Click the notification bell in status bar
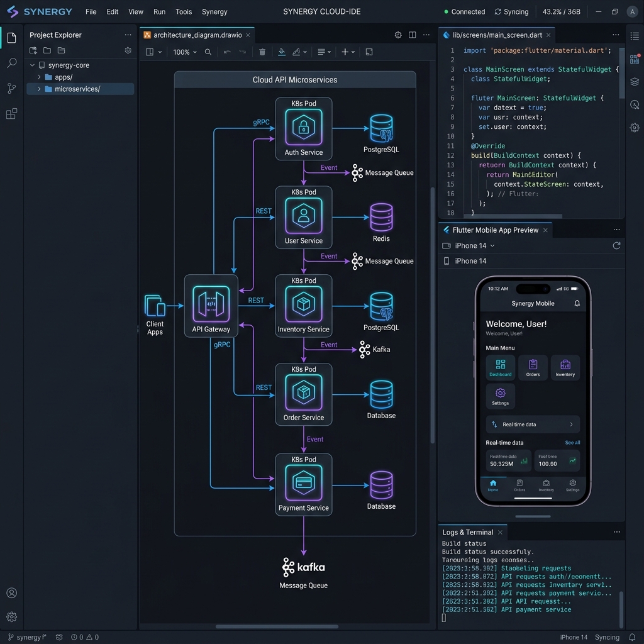The height and width of the screenshot is (644, 644). (x=633, y=637)
